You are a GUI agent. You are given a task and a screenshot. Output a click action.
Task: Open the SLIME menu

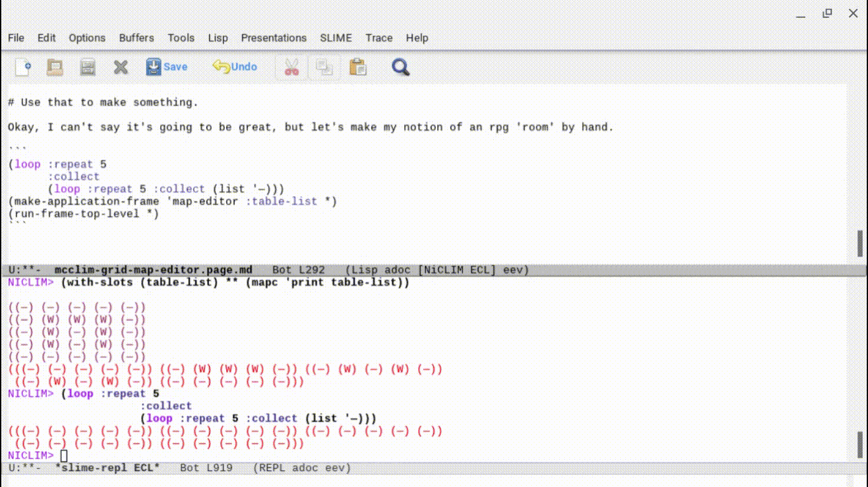[x=336, y=38]
